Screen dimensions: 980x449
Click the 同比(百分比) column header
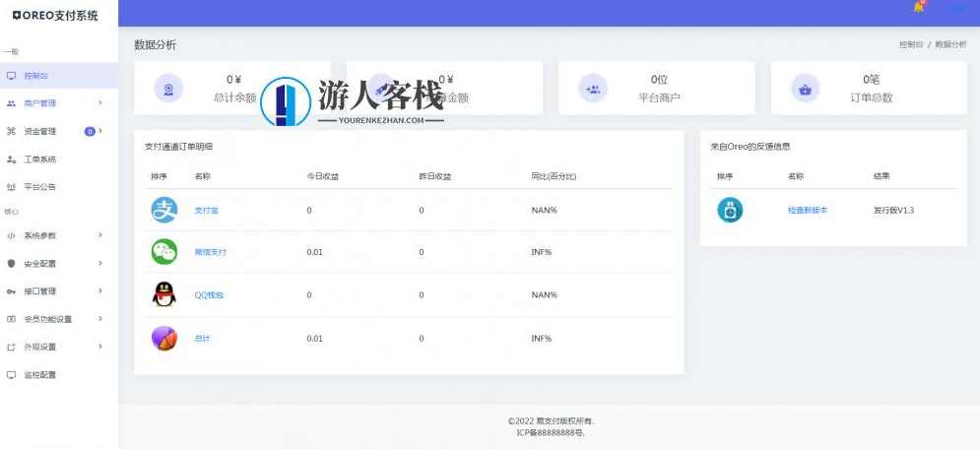pos(554,176)
